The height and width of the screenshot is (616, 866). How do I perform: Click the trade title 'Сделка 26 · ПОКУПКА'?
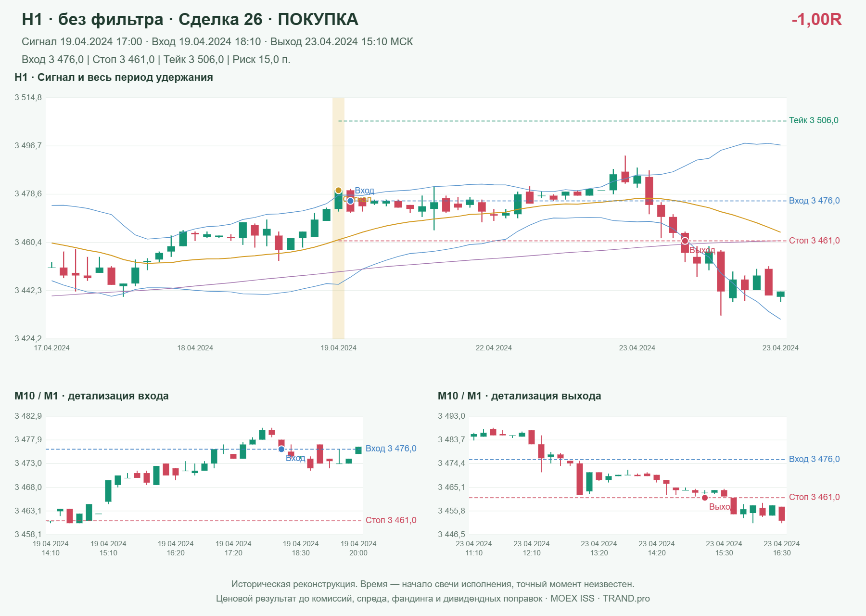pos(268,19)
